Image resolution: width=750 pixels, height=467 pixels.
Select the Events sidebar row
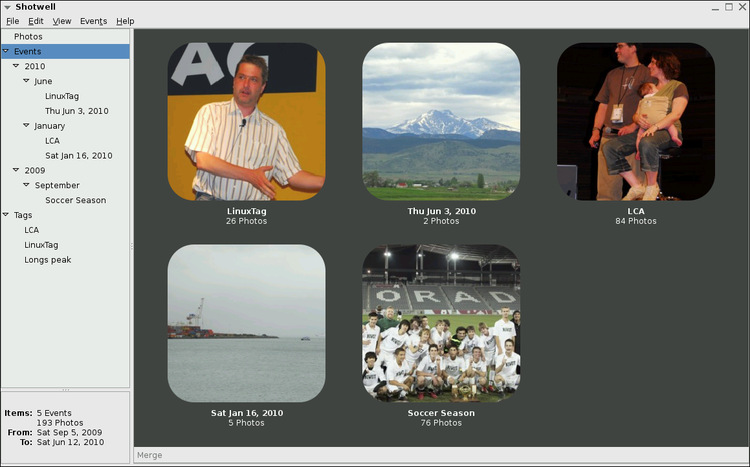[65, 51]
